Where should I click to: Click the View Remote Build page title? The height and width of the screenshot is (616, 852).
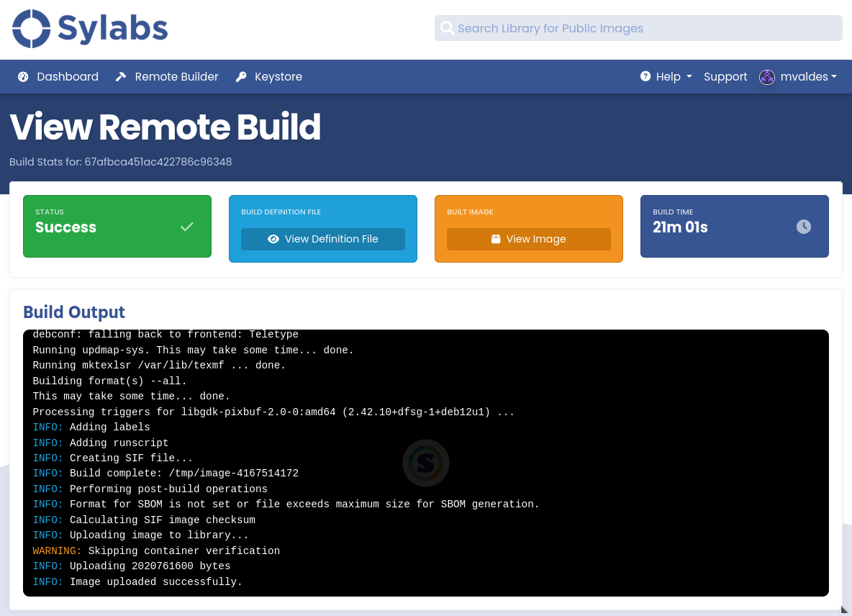pos(166,127)
